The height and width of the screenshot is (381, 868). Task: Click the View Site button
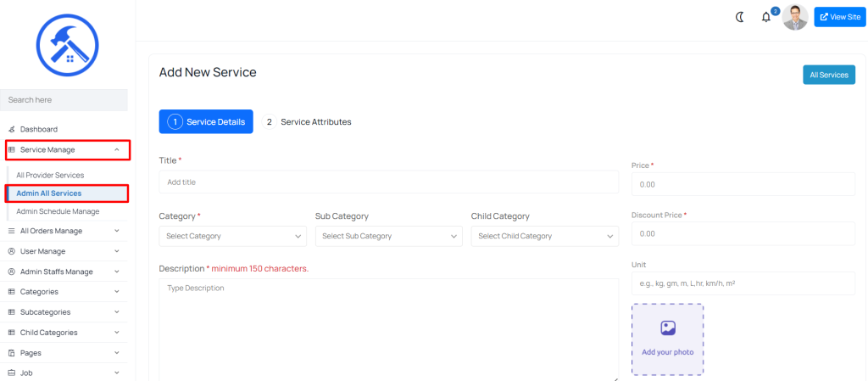click(x=840, y=17)
